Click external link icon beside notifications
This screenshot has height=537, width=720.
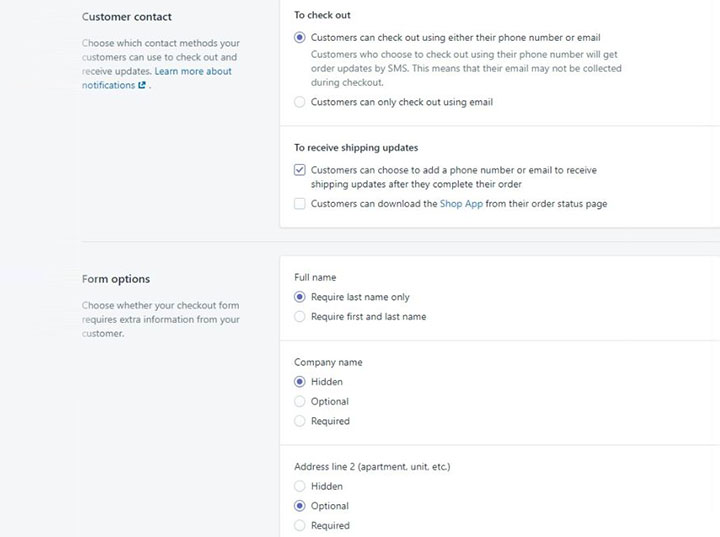click(x=142, y=85)
